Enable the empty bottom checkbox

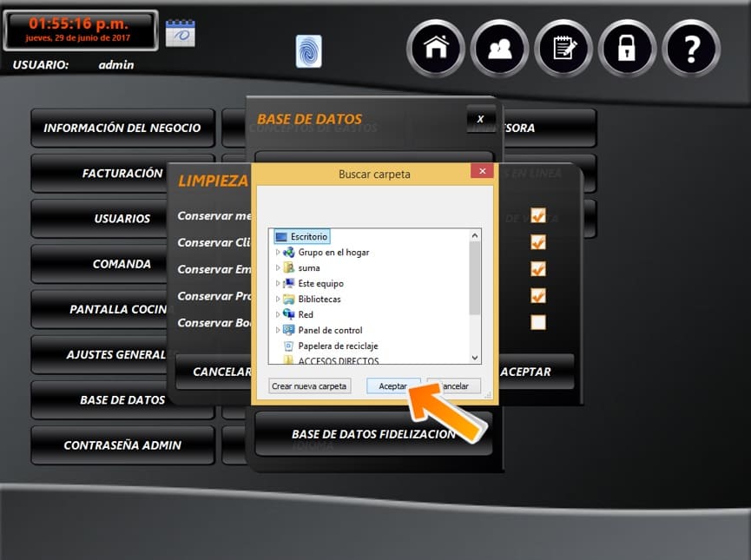[538, 322]
